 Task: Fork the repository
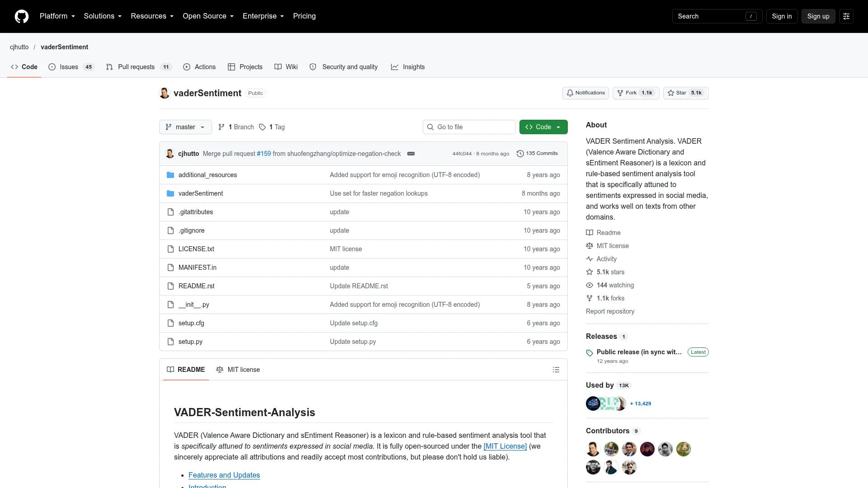coord(636,93)
